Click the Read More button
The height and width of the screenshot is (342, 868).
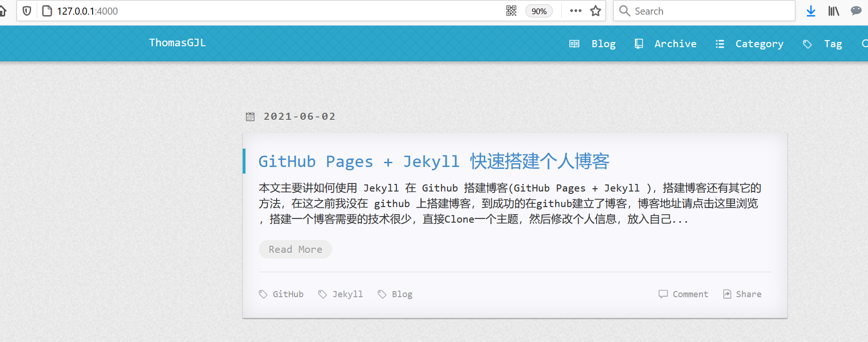(295, 249)
